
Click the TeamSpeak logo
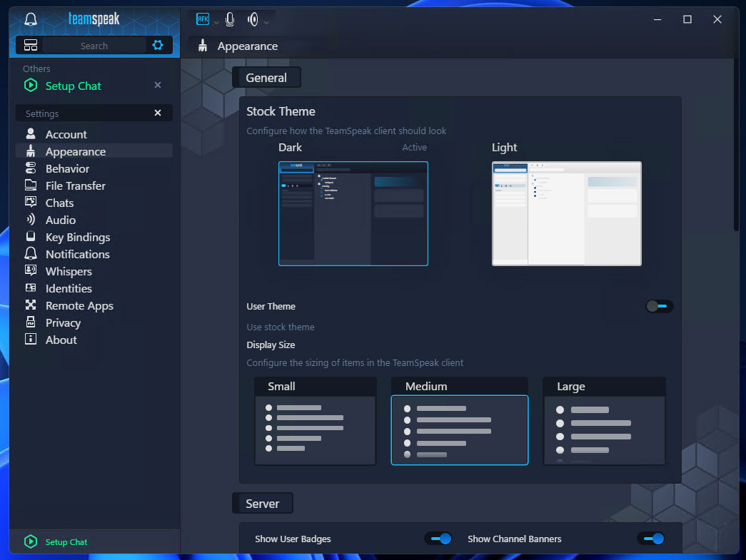[94, 19]
